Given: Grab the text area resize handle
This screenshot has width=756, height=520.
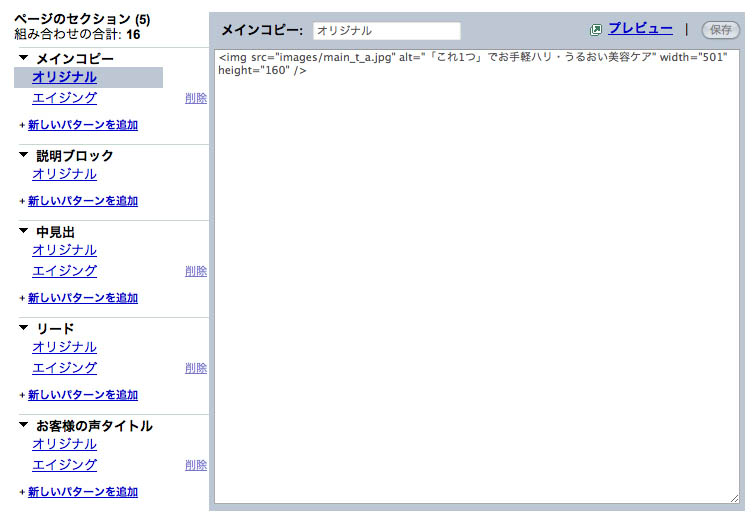Looking at the screenshot, I should (x=734, y=498).
